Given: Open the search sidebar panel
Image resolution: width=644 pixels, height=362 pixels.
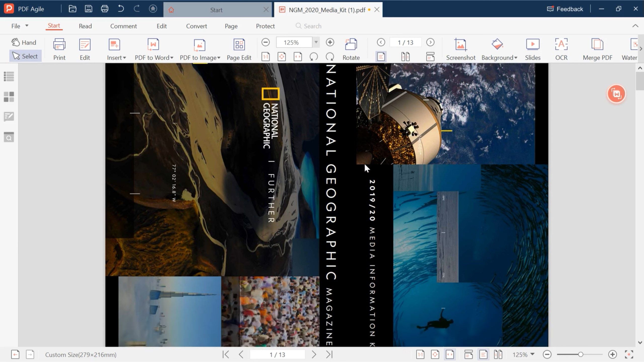Looking at the screenshot, I should tap(9, 137).
